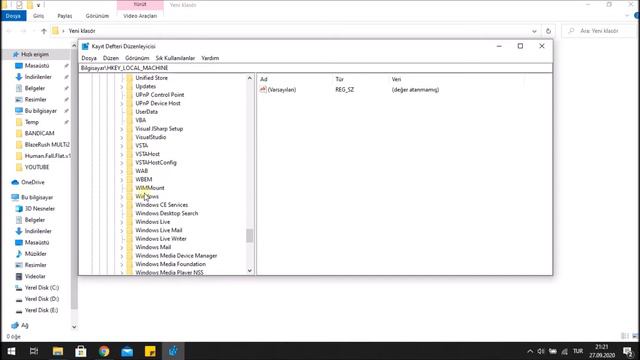Open Paylaş tab in File Explorer
Image resolution: width=640 pixels, height=360 pixels.
[64, 16]
